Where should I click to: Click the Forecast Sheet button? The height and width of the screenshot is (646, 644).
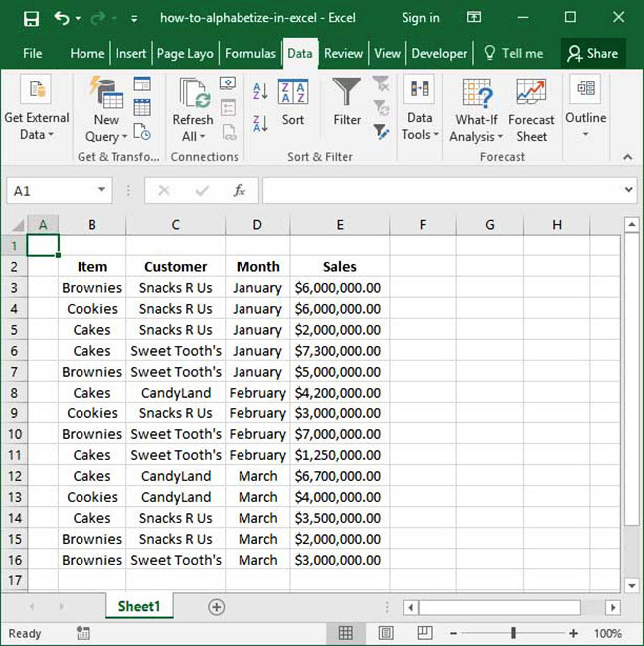coord(531,110)
